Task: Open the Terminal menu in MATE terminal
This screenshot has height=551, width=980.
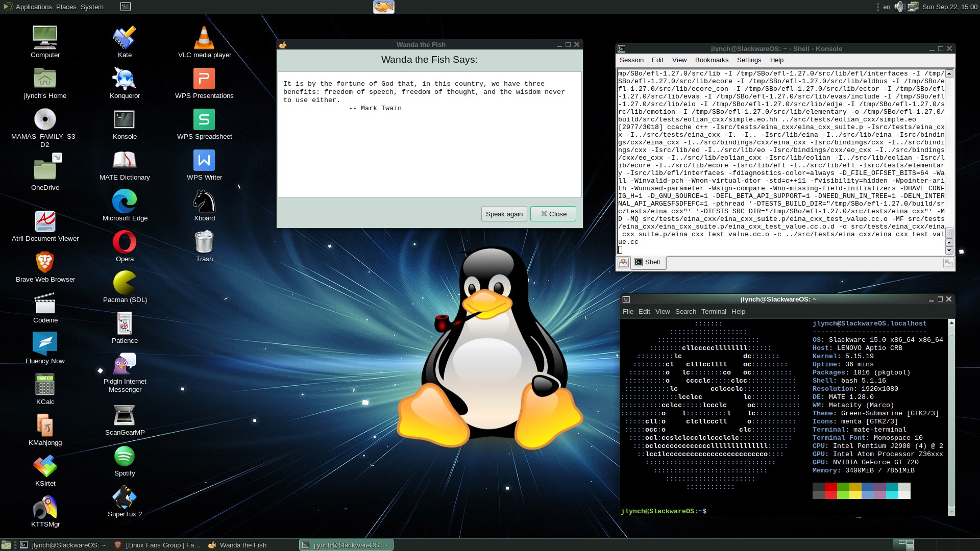Action: click(x=714, y=312)
